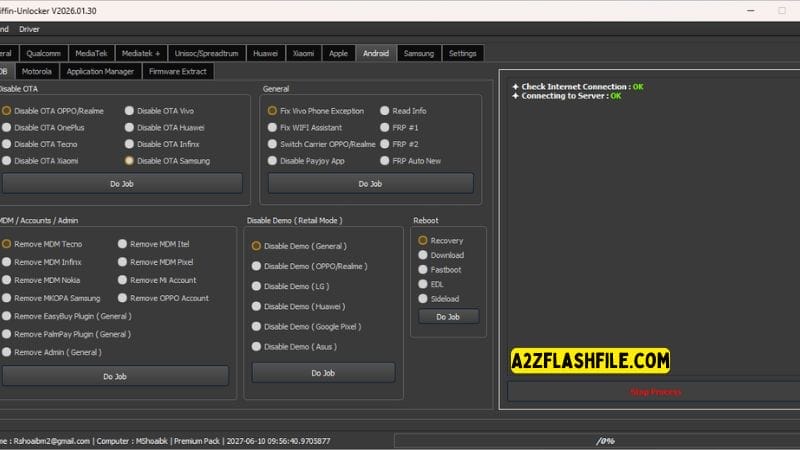Open the Firmware Extract sub-tab
The width and height of the screenshot is (800, 450).
pos(178,71)
